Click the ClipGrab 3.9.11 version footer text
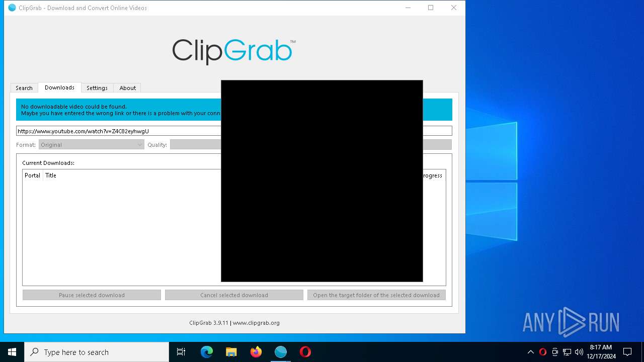 (234, 323)
